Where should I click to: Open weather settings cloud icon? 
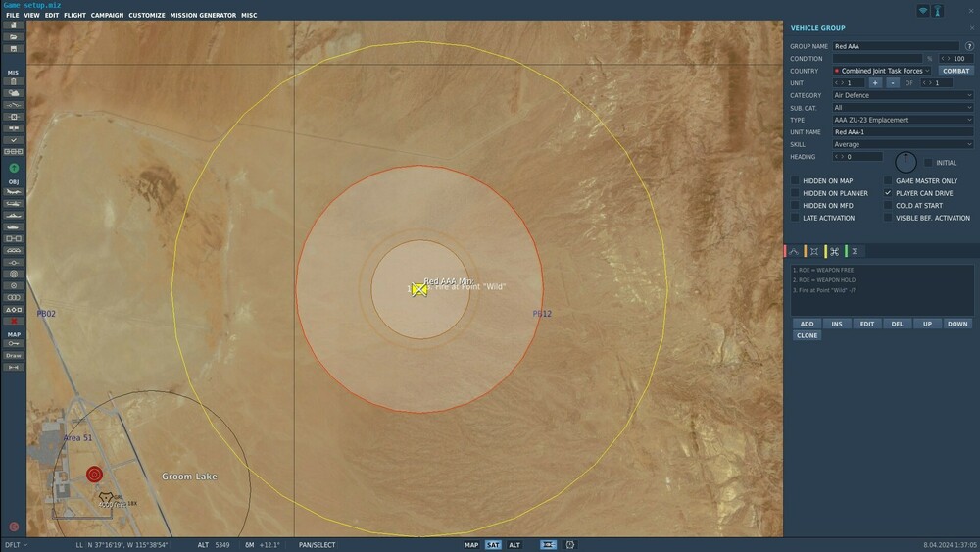pyautogui.click(x=14, y=93)
